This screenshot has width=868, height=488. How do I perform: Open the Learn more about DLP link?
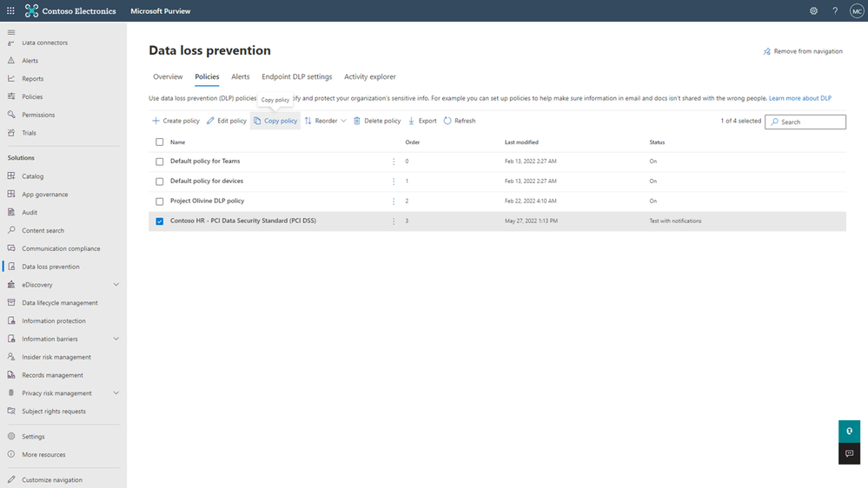800,98
